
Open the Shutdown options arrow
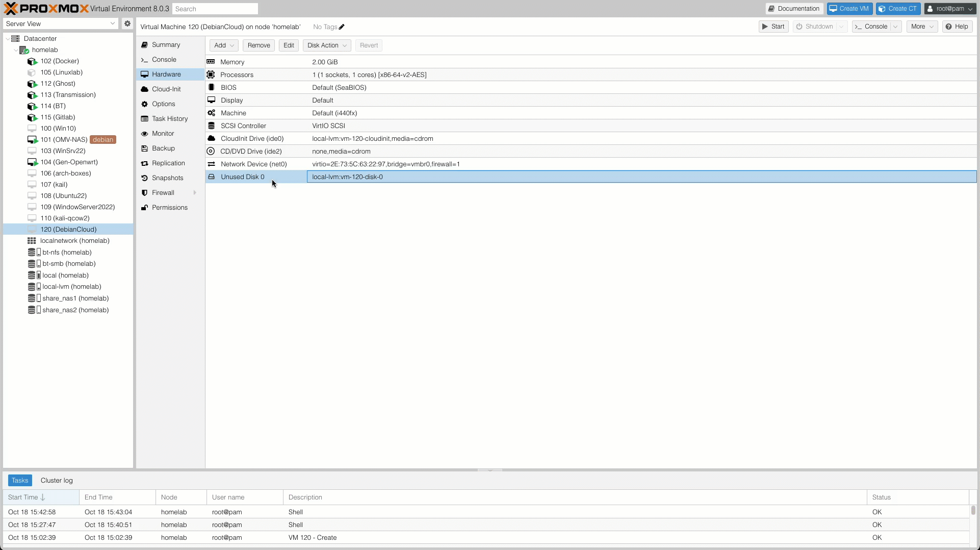click(x=842, y=27)
